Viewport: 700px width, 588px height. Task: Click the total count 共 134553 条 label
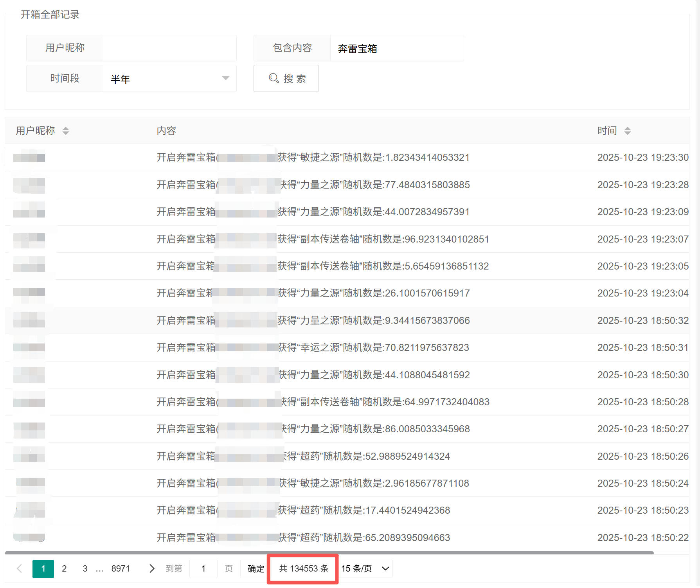[303, 568]
